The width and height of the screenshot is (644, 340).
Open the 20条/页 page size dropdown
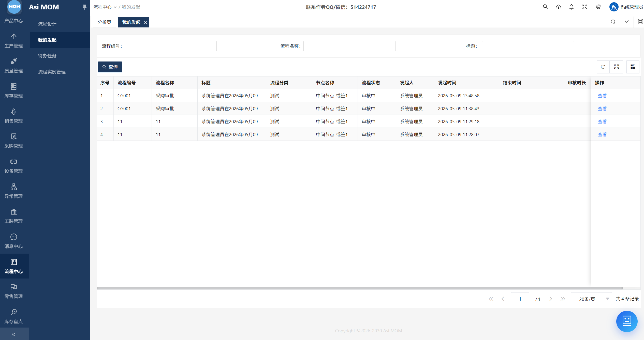click(591, 299)
